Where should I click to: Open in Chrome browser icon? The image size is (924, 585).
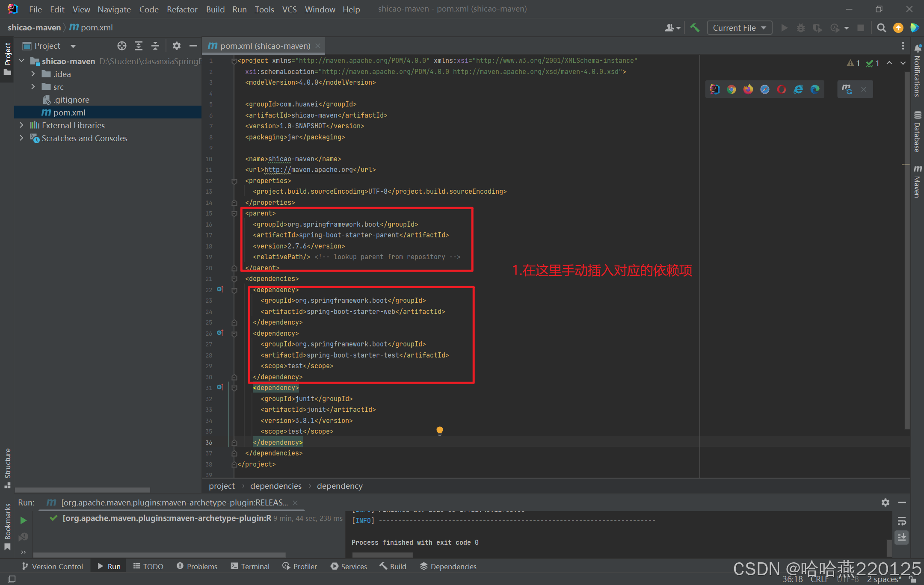tap(731, 89)
